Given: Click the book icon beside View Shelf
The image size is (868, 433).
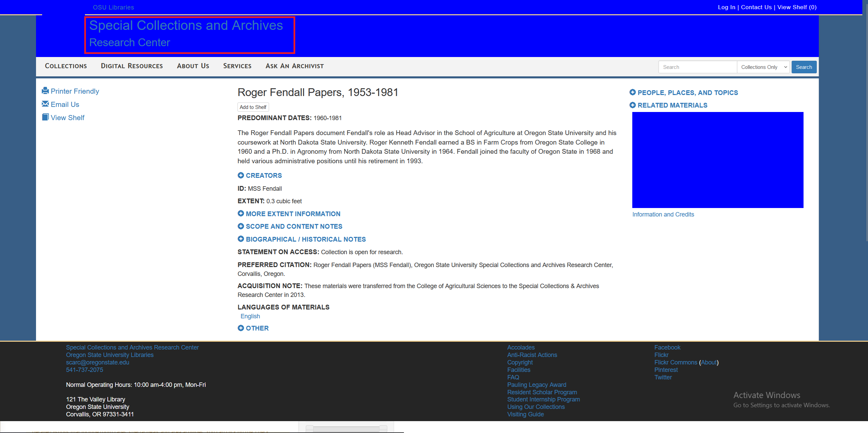Looking at the screenshot, I should 45,117.
